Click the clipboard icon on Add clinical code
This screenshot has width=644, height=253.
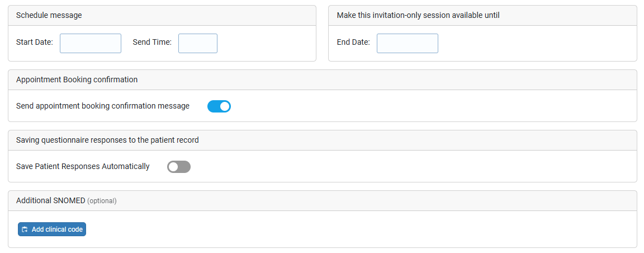click(x=25, y=229)
